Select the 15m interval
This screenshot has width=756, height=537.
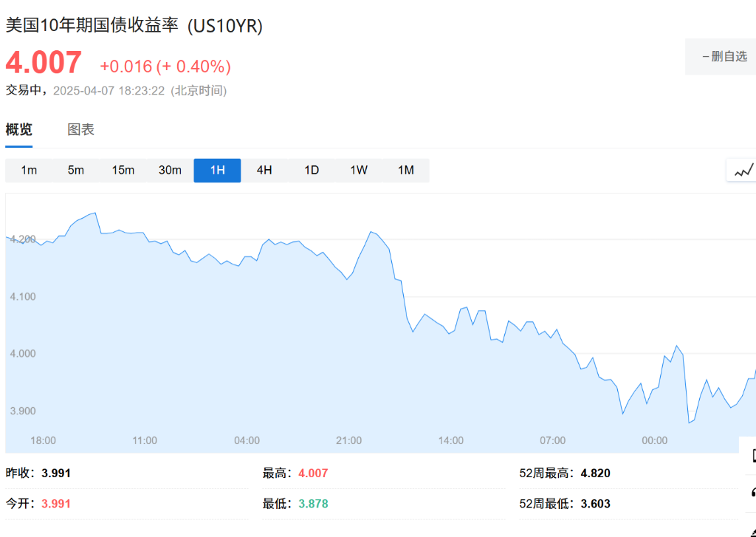click(x=123, y=171)
